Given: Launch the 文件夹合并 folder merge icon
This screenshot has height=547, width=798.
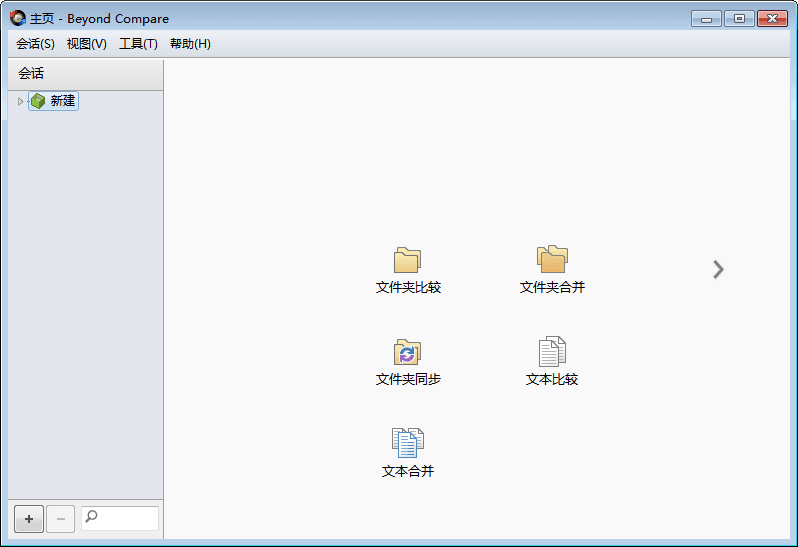Looking at the screenshot, I should coord(552,259).
